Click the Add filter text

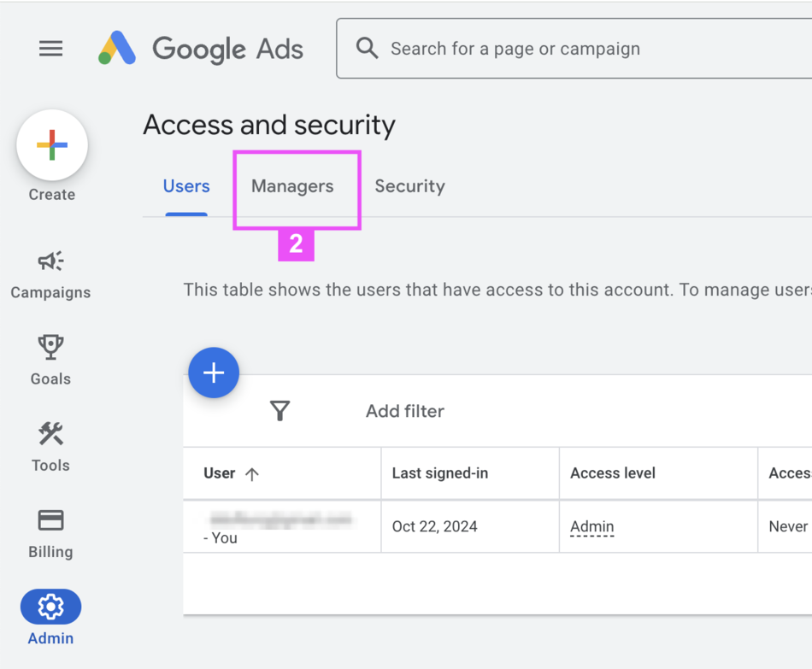click(405, 411)
